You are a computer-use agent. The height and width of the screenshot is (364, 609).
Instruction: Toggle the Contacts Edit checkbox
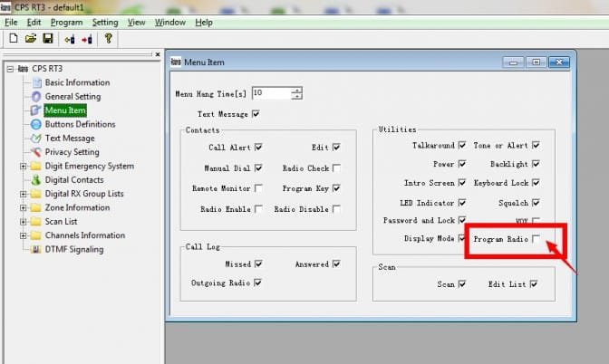click(x=336, y=147)
